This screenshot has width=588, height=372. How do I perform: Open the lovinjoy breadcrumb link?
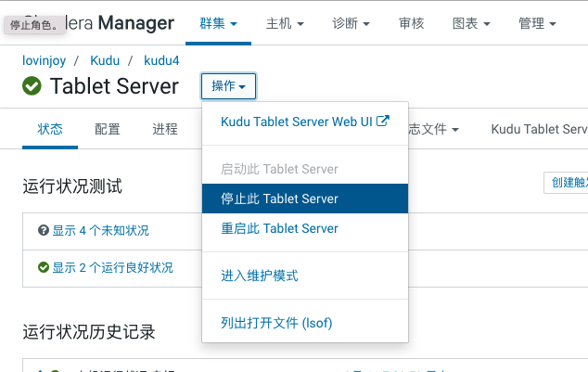(x=44, y=60)
